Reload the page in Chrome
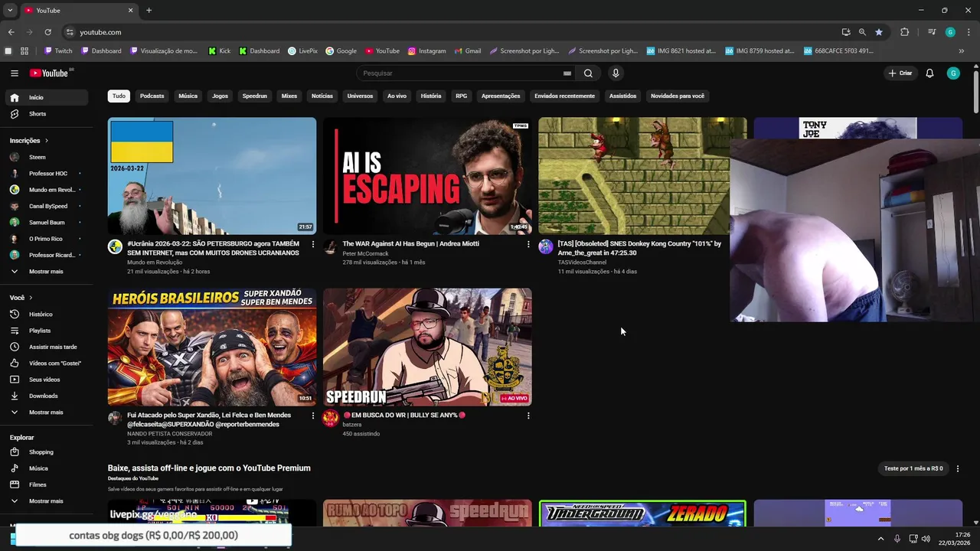This screenshot has height=551, width=980. coord(47,32)
